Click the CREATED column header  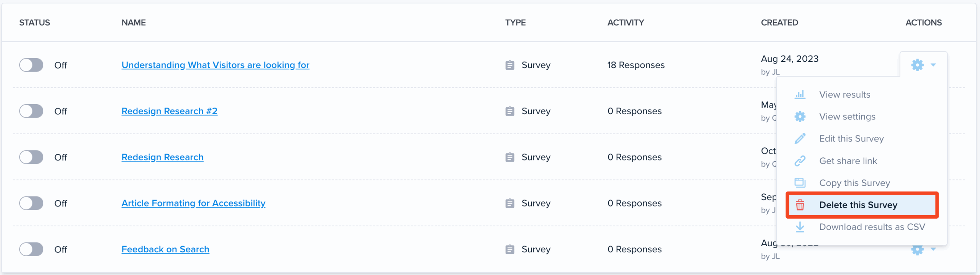(x=779, y=23)
